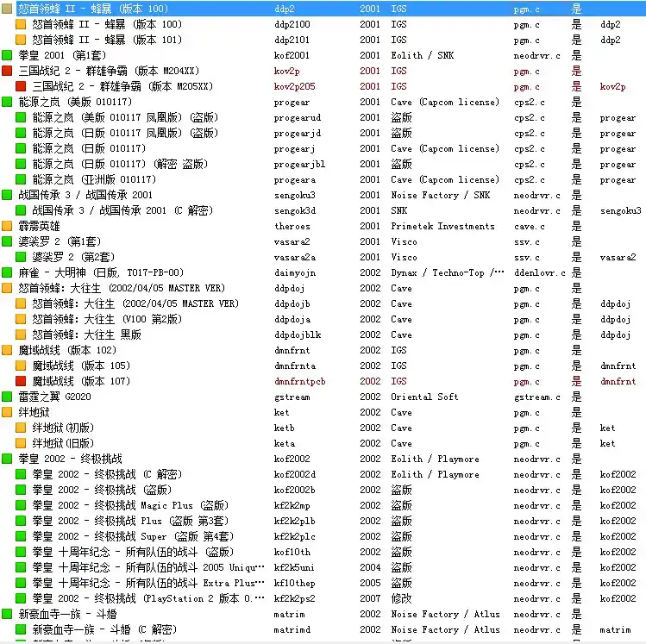Click 'Eolith / SNK' manufacturer cell
This screenshot has width=646, height=644.
[423, 55]
